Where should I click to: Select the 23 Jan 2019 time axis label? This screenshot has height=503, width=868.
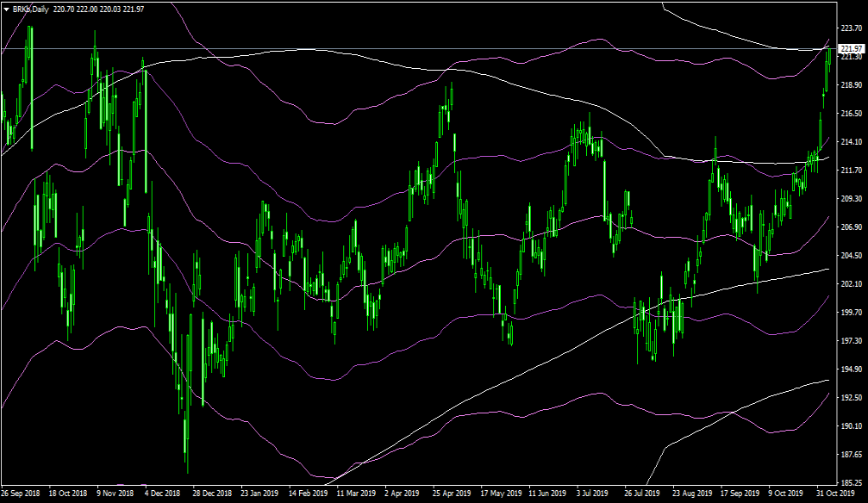[x=259, y=494]
